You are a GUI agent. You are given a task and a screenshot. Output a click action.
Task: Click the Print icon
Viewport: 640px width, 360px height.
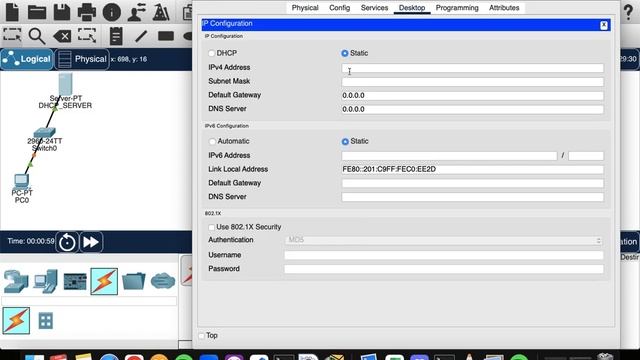[87, 12]
